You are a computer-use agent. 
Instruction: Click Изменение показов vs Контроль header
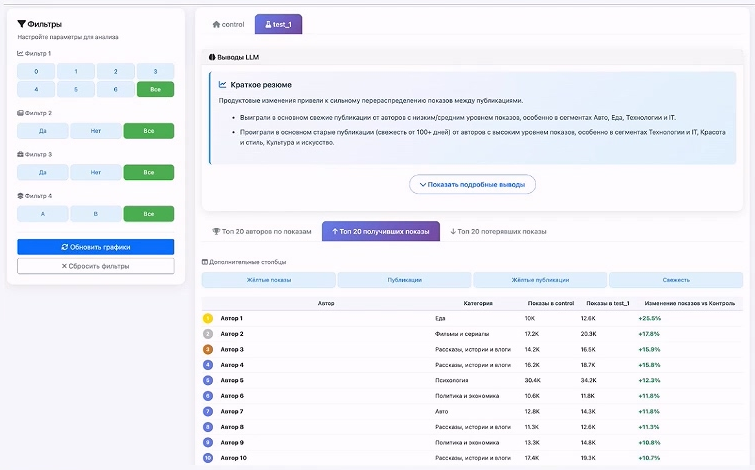click(x=690, y=303)
